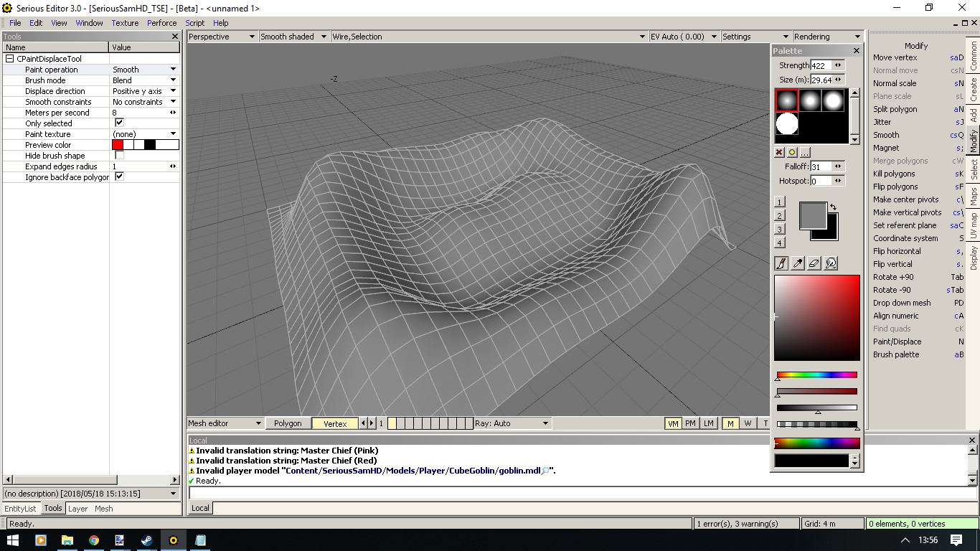The width and height of the screenshot is (980, 551).
Task: Select the paintbrush tool in Palette
Action: (x=781, y=263)
